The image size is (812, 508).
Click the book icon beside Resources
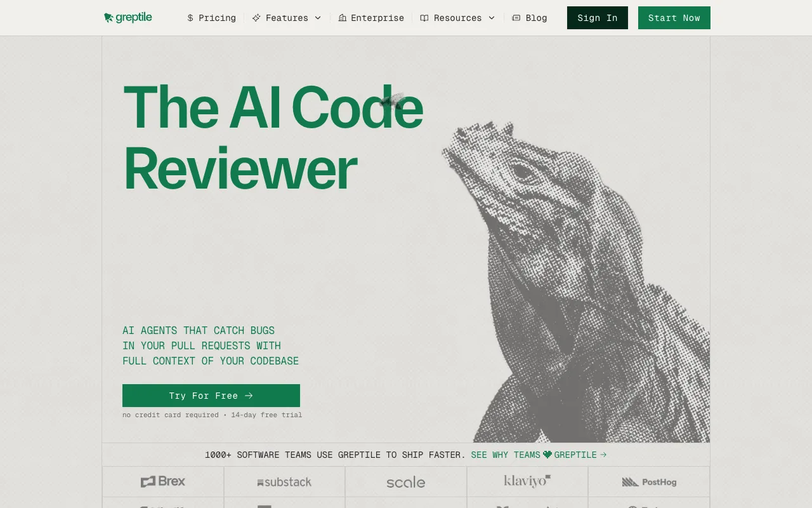[424, 18]
